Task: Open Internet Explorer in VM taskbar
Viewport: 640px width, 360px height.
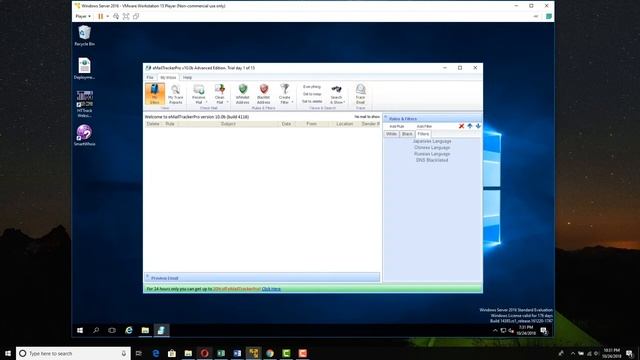Action: point(129,330)
